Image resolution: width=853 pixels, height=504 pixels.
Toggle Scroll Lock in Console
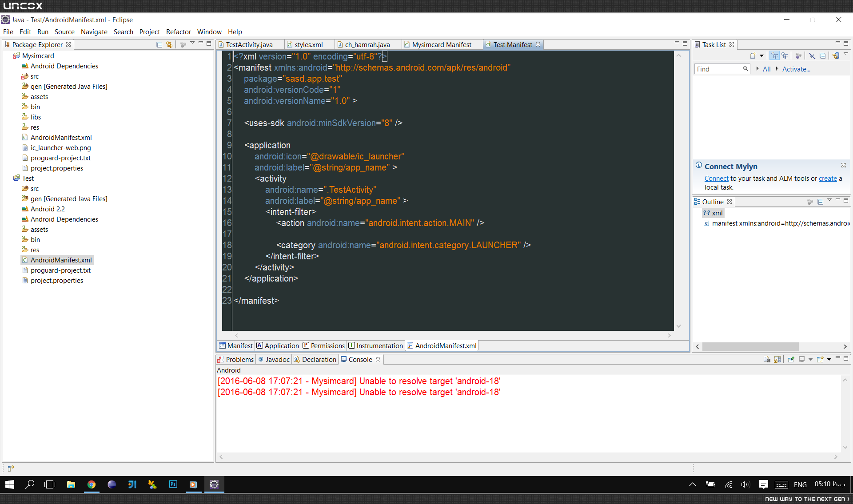click(x=777, y=359)
